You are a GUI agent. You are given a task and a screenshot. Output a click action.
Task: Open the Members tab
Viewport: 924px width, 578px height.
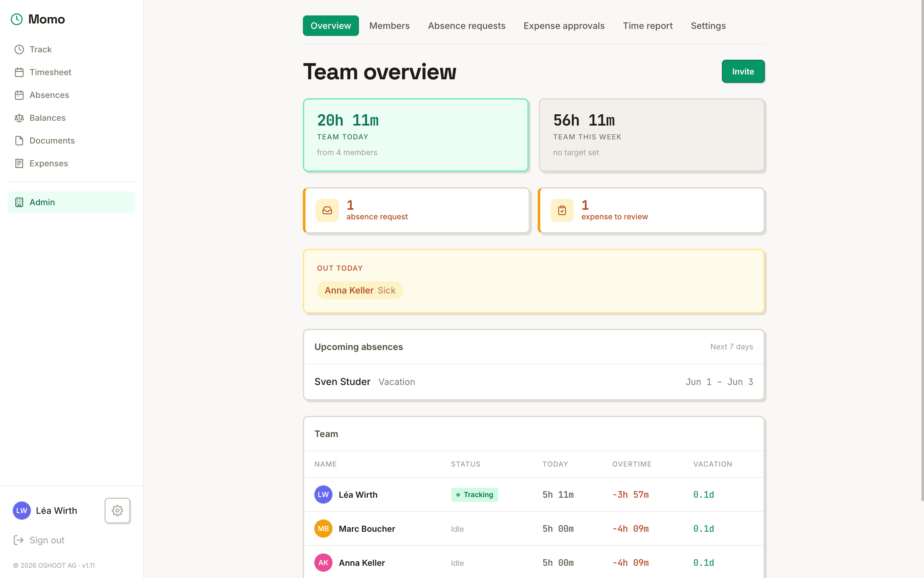click(x=389, y=26)
